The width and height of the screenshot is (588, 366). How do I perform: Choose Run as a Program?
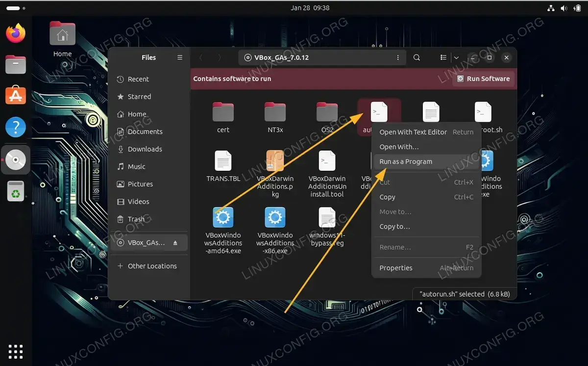click(426, 161)
